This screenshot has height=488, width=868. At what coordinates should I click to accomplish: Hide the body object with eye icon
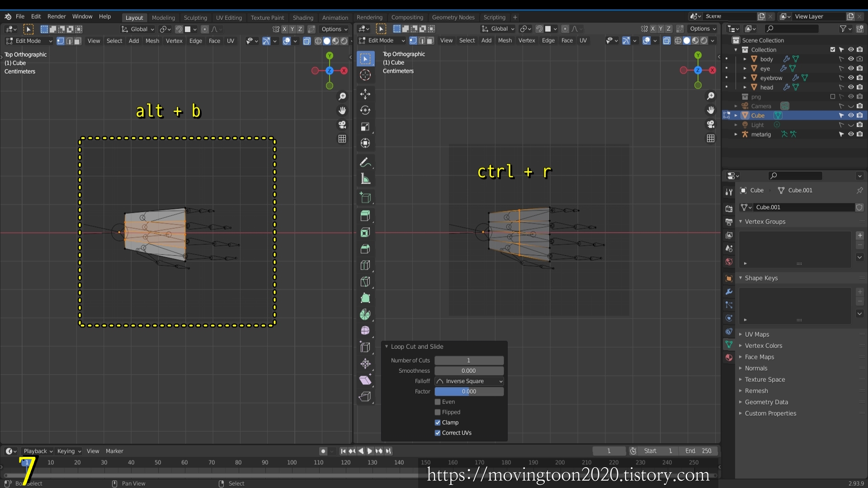(851, 59)
